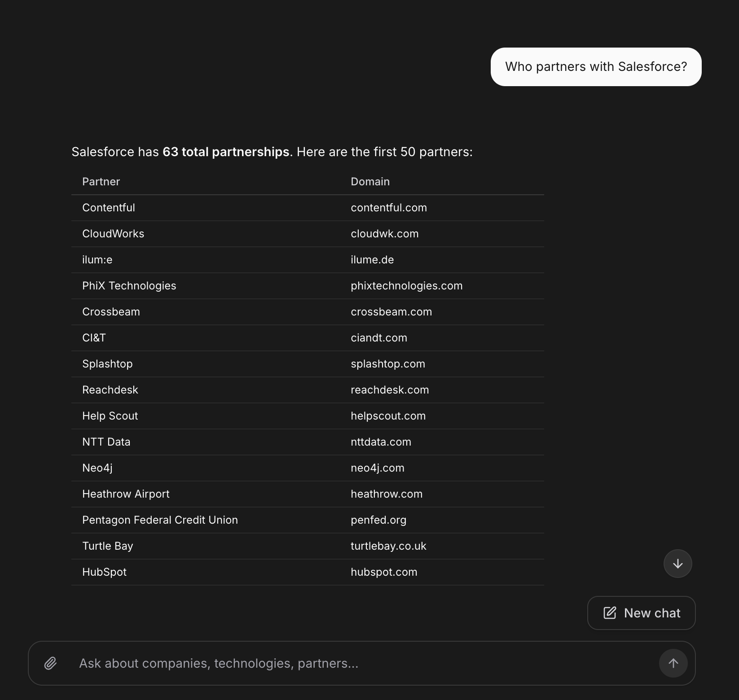Open the contentful.com domain link
The height and width of the screenshot is (700, 739).
(389, 208)
